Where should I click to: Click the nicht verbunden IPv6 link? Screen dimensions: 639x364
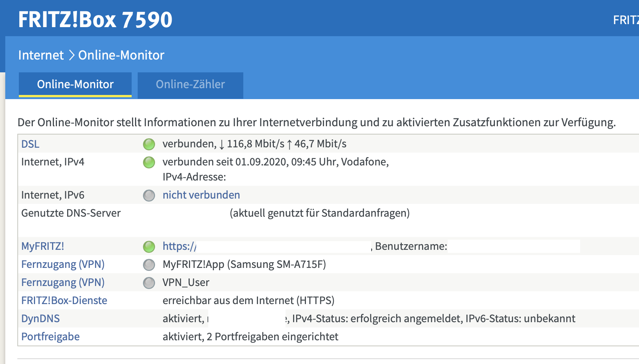tap(201, 195)
